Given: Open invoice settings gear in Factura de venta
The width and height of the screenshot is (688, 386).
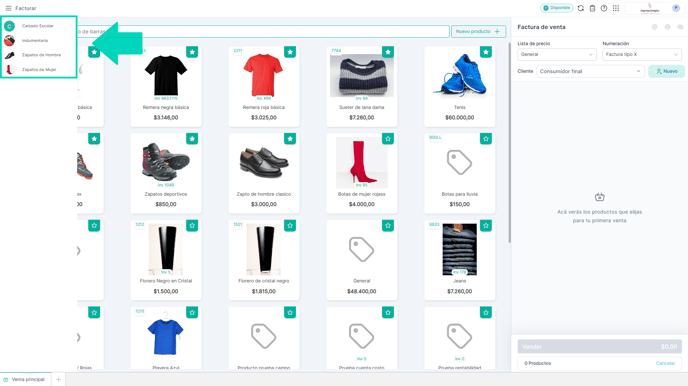Looking at the screenshot, I should pos(655,27).
